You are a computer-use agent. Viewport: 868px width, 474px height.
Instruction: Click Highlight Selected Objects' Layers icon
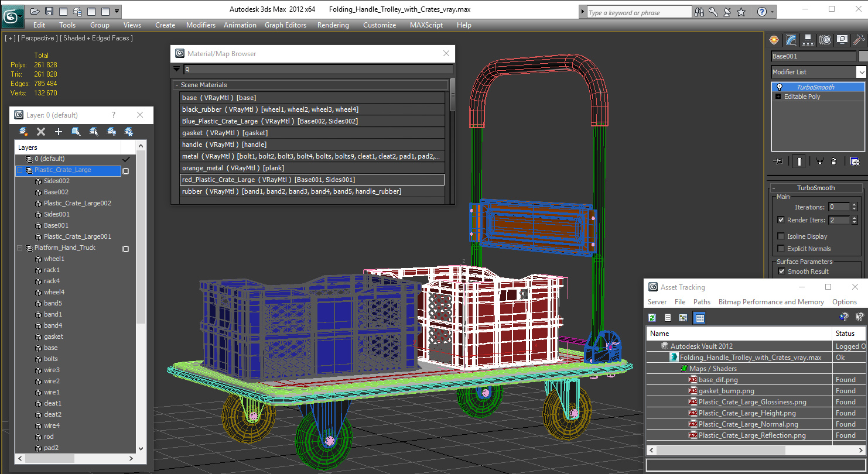coord(94,132)
